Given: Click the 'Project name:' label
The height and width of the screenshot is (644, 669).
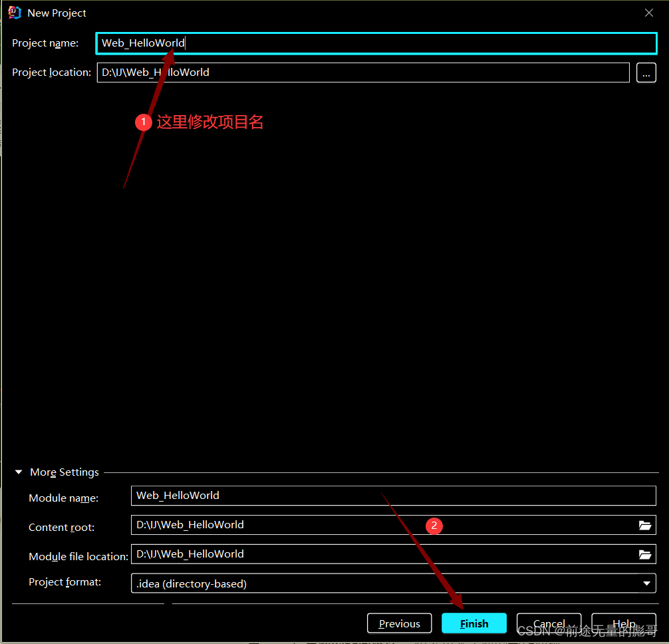Looking at the screenshot, I should 45,43.
